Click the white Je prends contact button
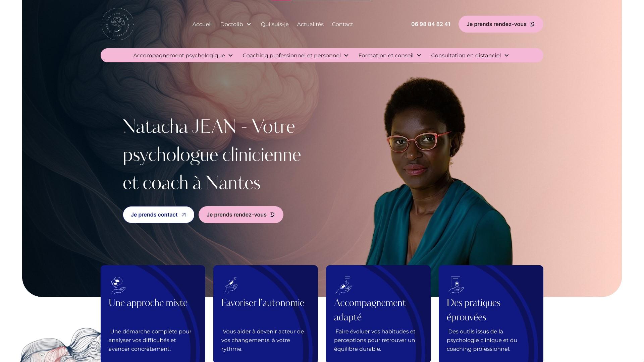The image size is (644, 362). pos(158,215)
